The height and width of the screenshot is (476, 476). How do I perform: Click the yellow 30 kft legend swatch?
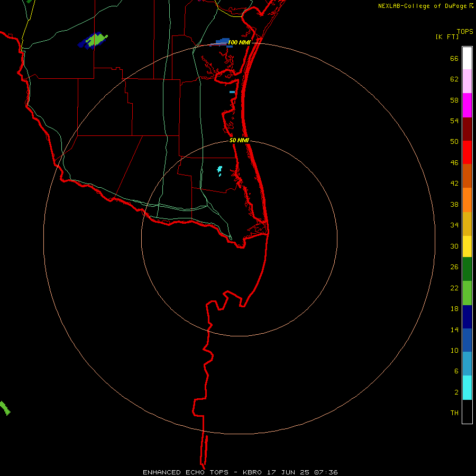coord(467,246)
